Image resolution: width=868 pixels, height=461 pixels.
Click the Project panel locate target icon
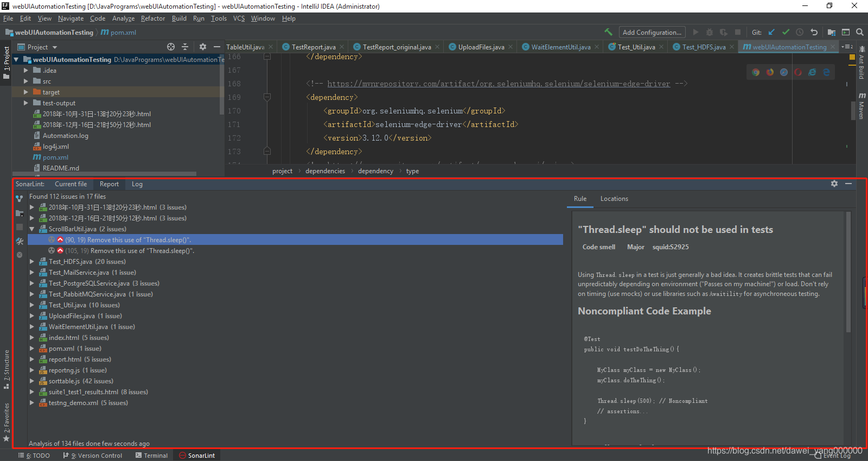click(x=171, y=47)
